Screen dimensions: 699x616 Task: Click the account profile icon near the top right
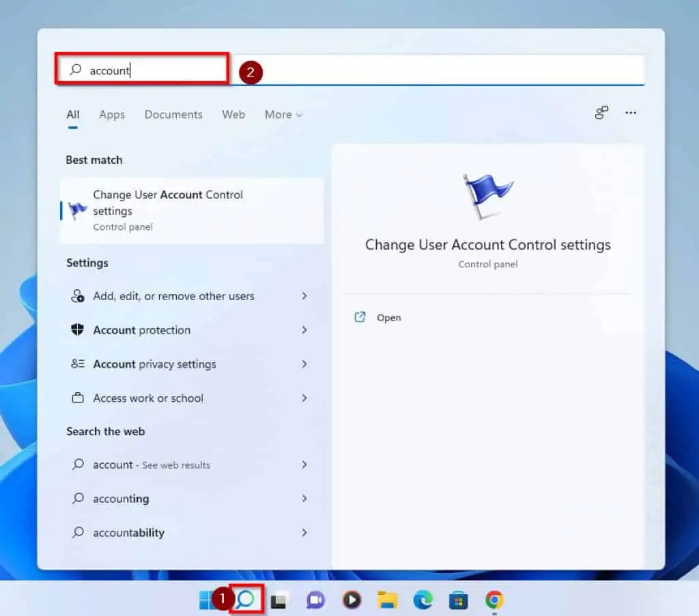[x=601, y=113]
